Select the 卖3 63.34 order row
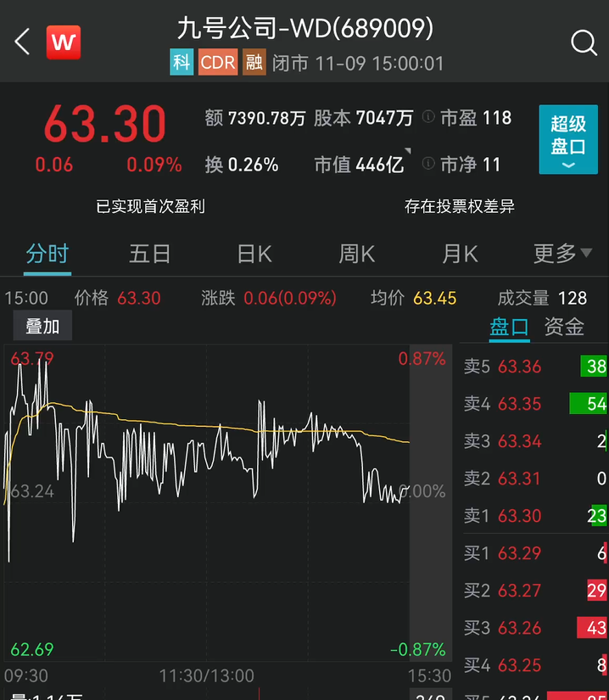 (x=535, y=441)
